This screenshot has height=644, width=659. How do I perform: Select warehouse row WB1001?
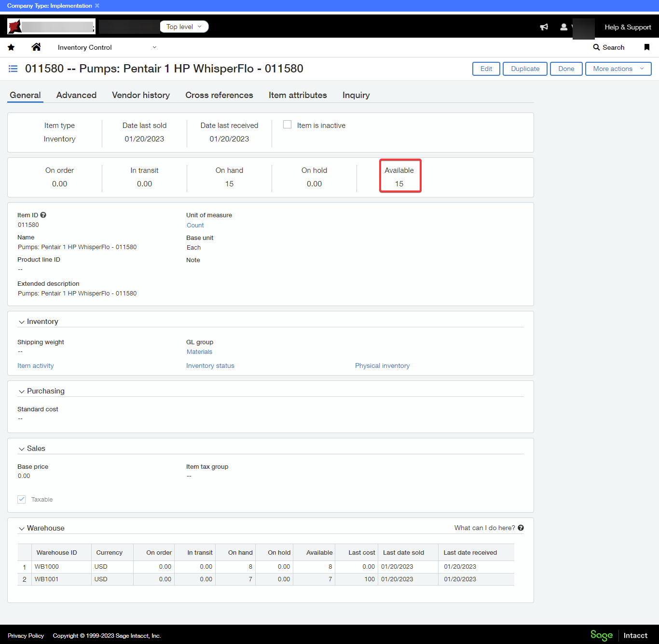[46, 579]
